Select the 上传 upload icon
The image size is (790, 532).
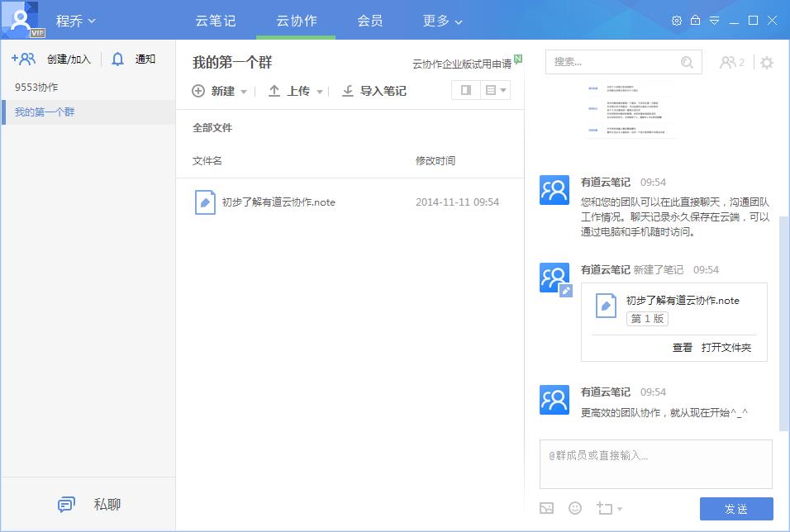tap(274, 91)
